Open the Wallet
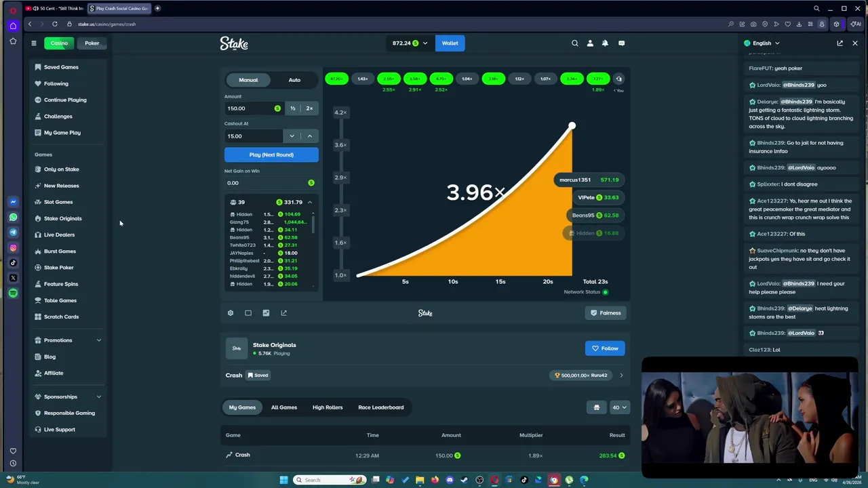Viewport: 868px width, 488px height. [x=450, y=43]
